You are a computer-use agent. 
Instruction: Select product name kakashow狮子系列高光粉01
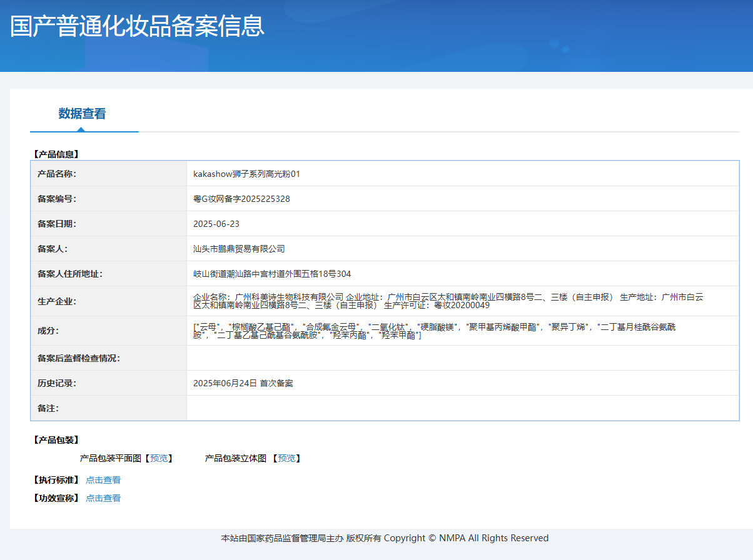coord(246,174)
